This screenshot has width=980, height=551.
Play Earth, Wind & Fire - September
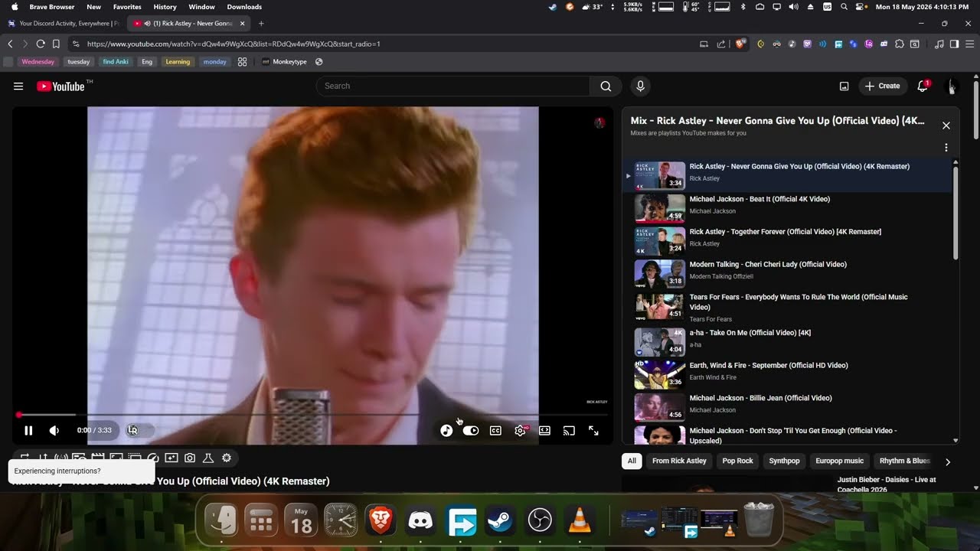[789, 374]
